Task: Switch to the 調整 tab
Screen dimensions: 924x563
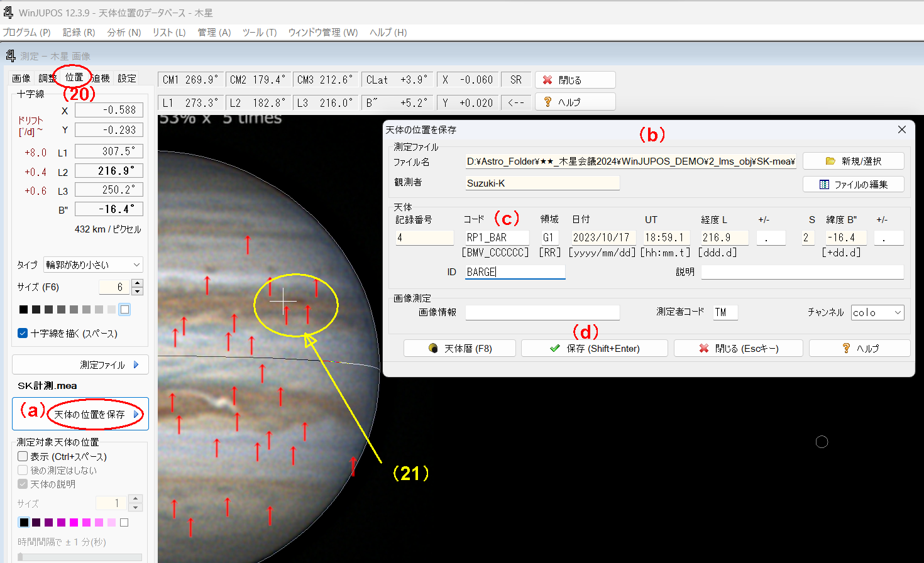Action: click(47, 78)
